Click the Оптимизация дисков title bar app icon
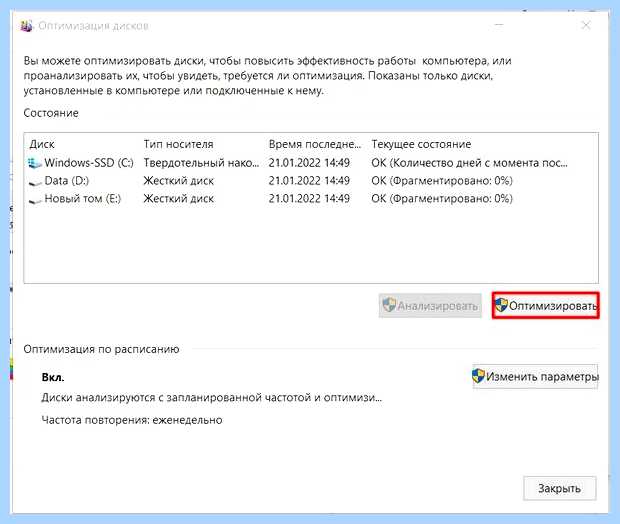This screenshot has height=524, width=620. (26, 26)
